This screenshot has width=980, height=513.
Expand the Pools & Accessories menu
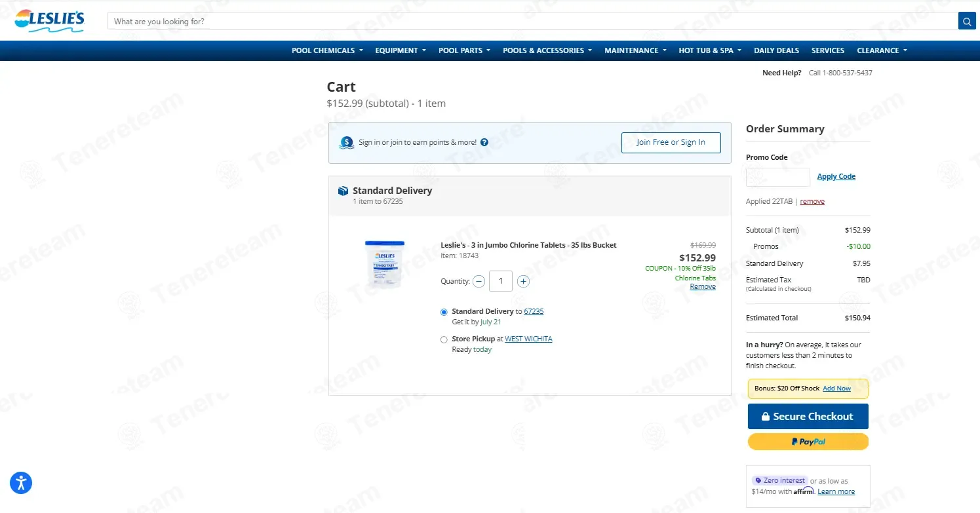(x=547, y=50)
